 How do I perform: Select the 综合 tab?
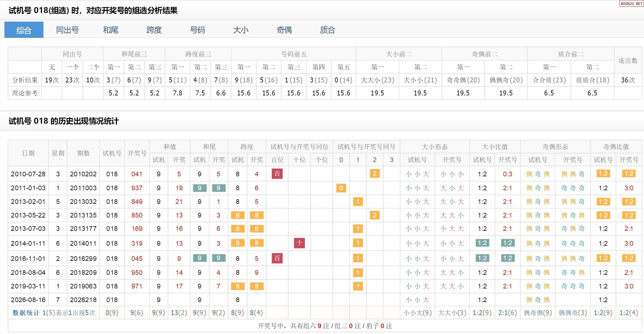pos(24,30)
